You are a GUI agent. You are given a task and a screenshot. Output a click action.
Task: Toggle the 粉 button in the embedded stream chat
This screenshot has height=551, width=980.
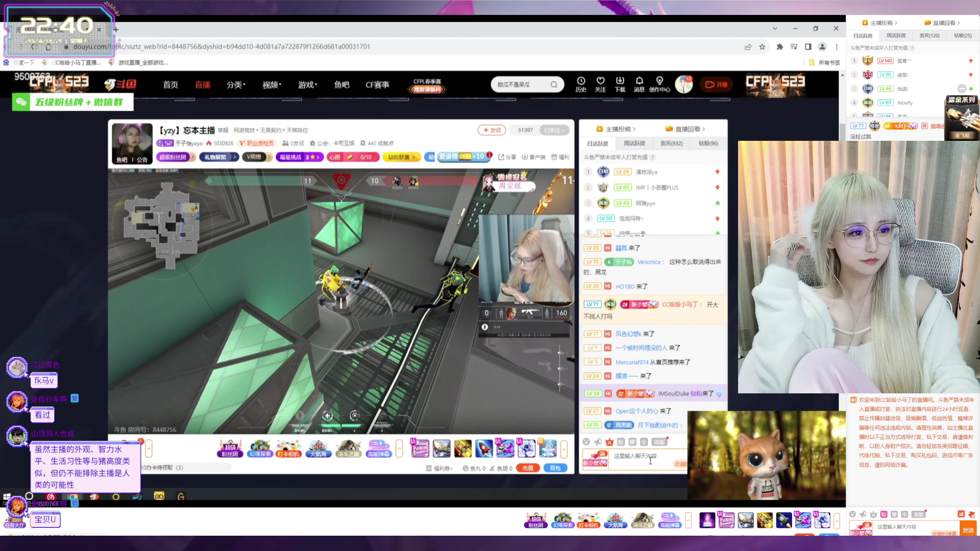tap(621, 442)
